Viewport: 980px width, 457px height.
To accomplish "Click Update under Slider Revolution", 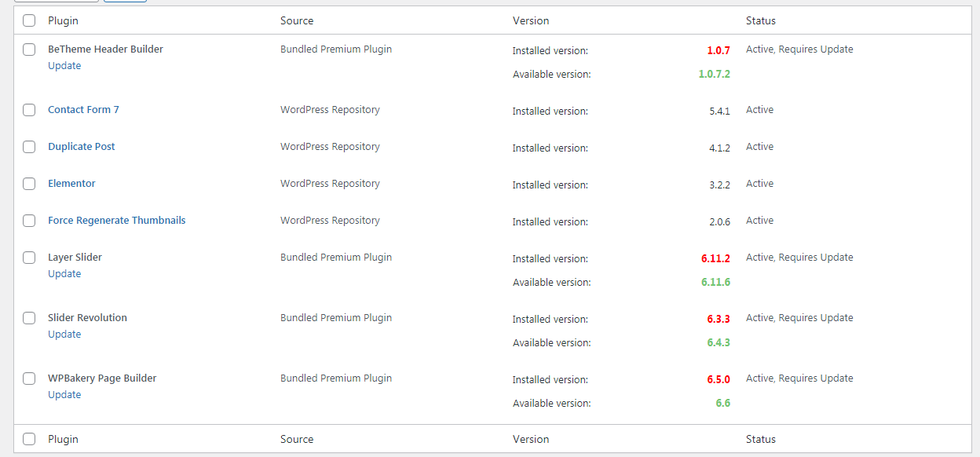I will (64, 335).
